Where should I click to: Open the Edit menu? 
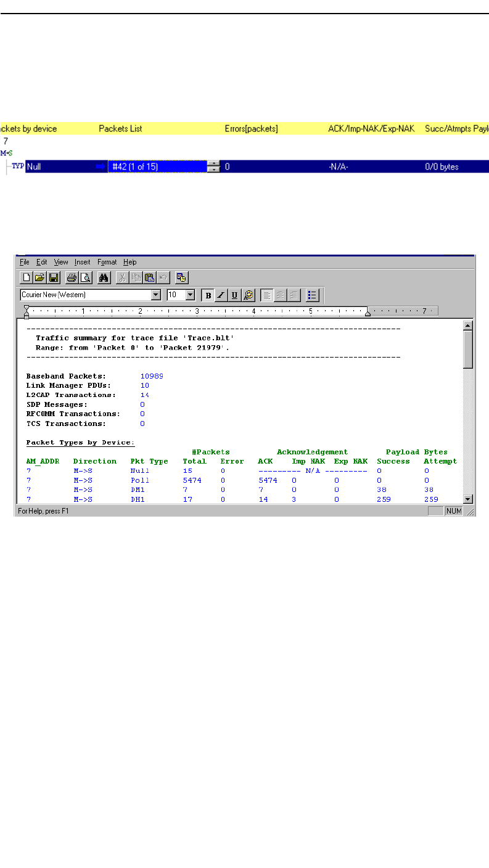coord(41,262)
